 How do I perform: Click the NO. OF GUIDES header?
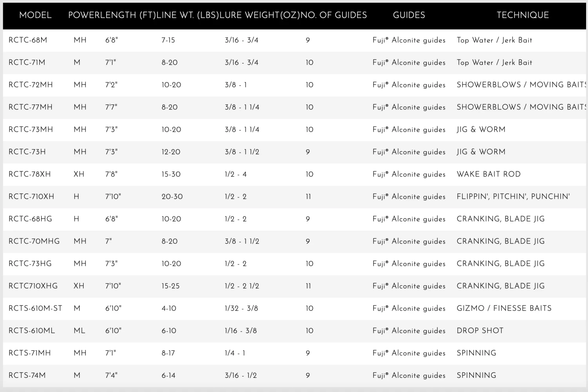tap(334, 15)
